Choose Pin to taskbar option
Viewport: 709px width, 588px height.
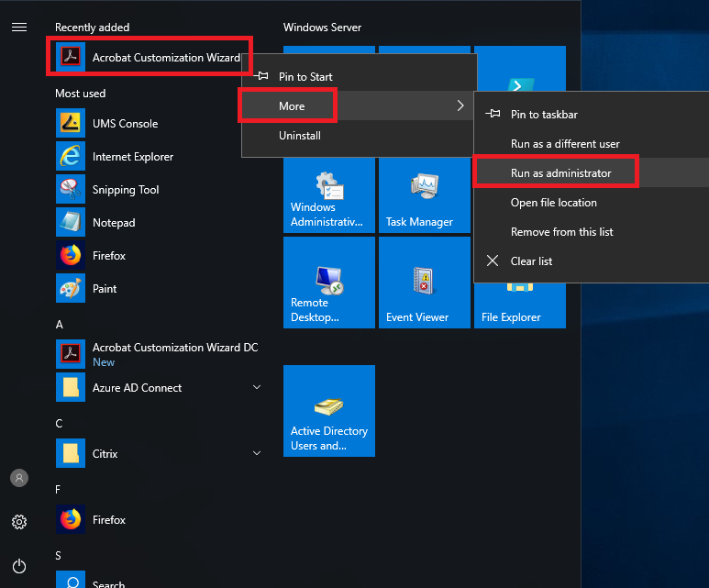[x=543, y=115]
